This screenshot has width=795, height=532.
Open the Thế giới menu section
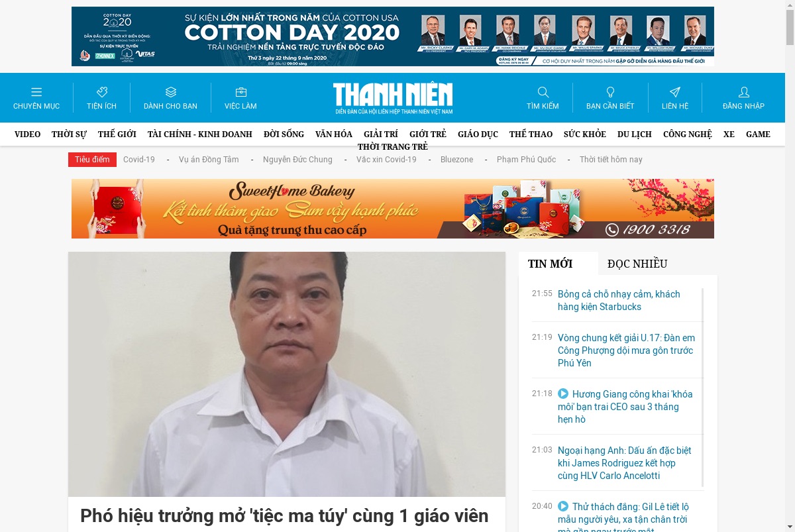pos(117,134)
